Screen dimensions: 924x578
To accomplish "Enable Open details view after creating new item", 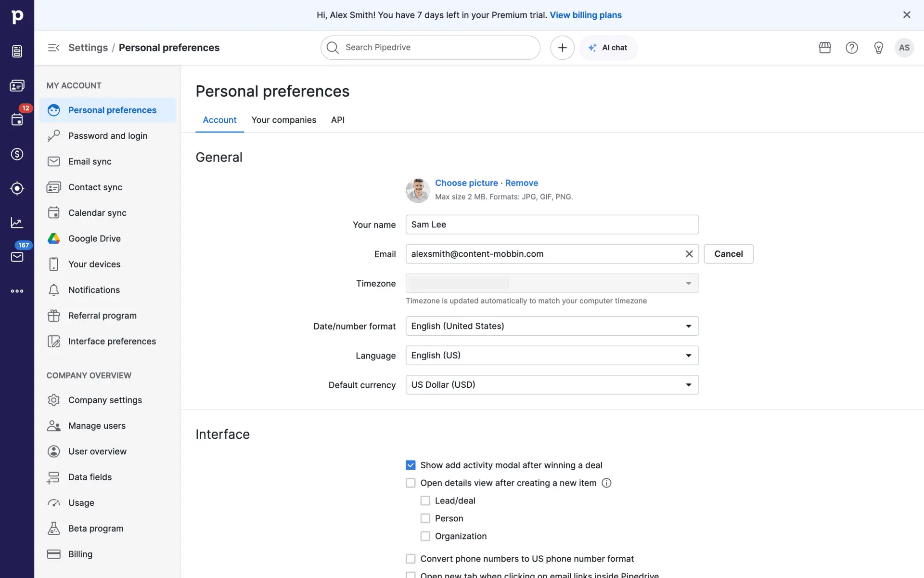I will [411, 483].
